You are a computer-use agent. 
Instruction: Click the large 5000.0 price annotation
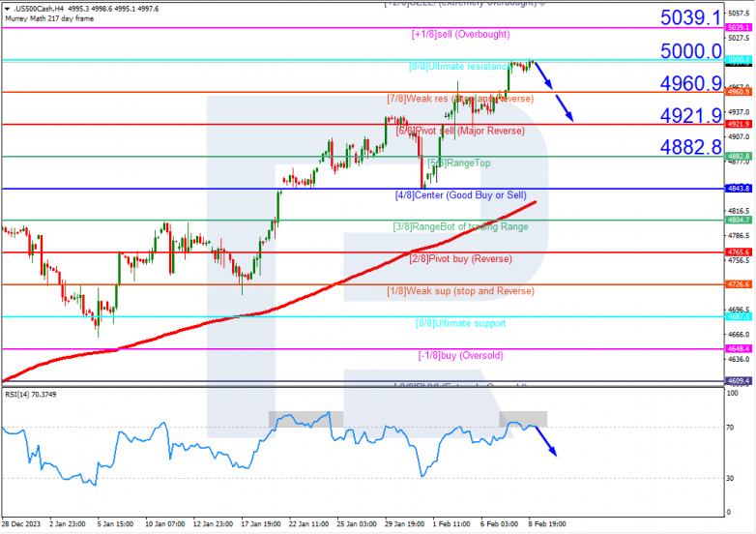pyautogui.click(x=690, y=51)
